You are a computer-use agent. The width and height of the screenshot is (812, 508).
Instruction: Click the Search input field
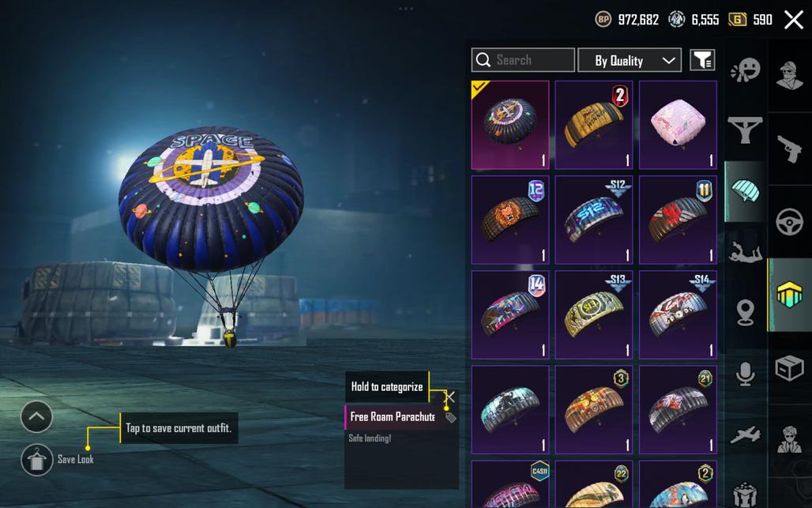click(x=523, y=60)
